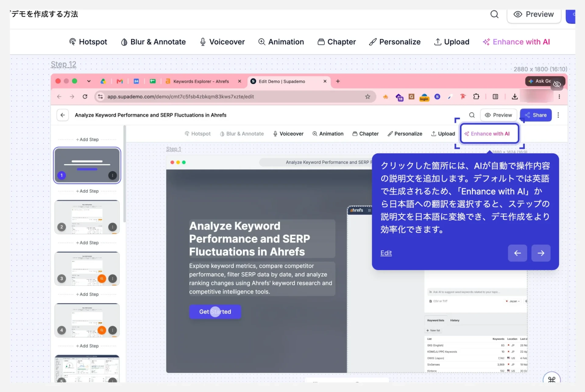
Task: Switch to Edit Demo | Supademo tab
Action: pos(282,81)
